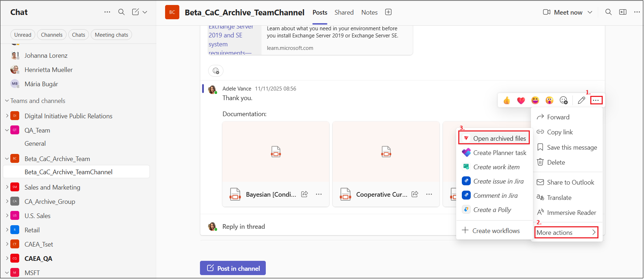Click the thumbs up reaction emoji

pos(507,100)
